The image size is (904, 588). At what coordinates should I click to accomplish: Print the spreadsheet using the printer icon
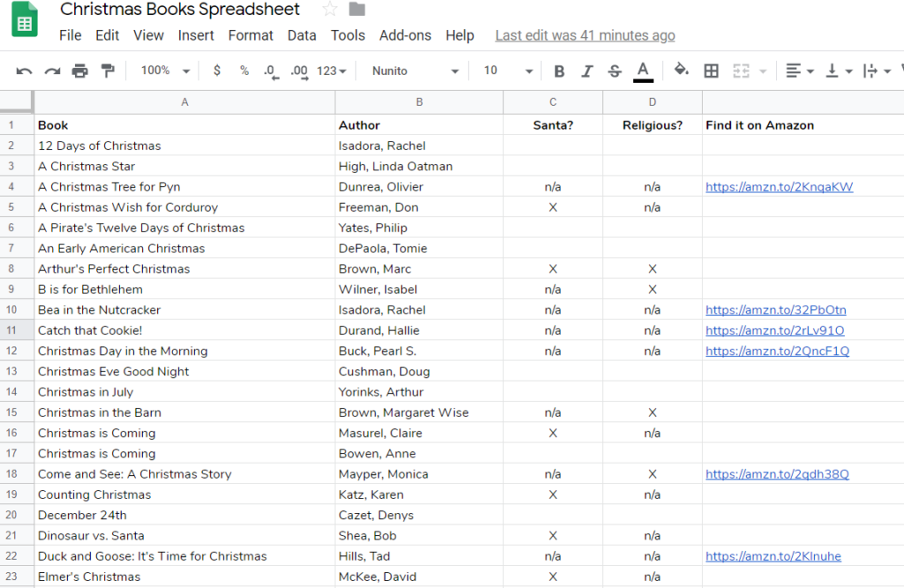(80, 71)
